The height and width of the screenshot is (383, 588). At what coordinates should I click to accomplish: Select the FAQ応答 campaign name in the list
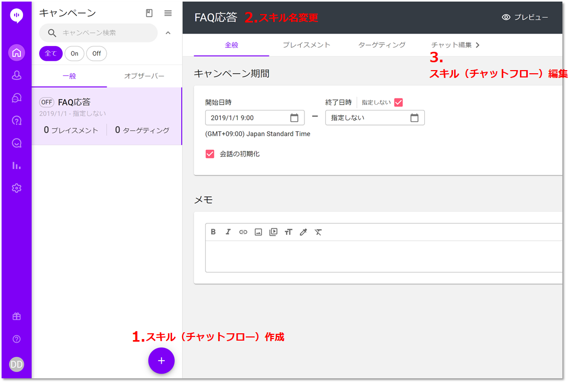74,102
